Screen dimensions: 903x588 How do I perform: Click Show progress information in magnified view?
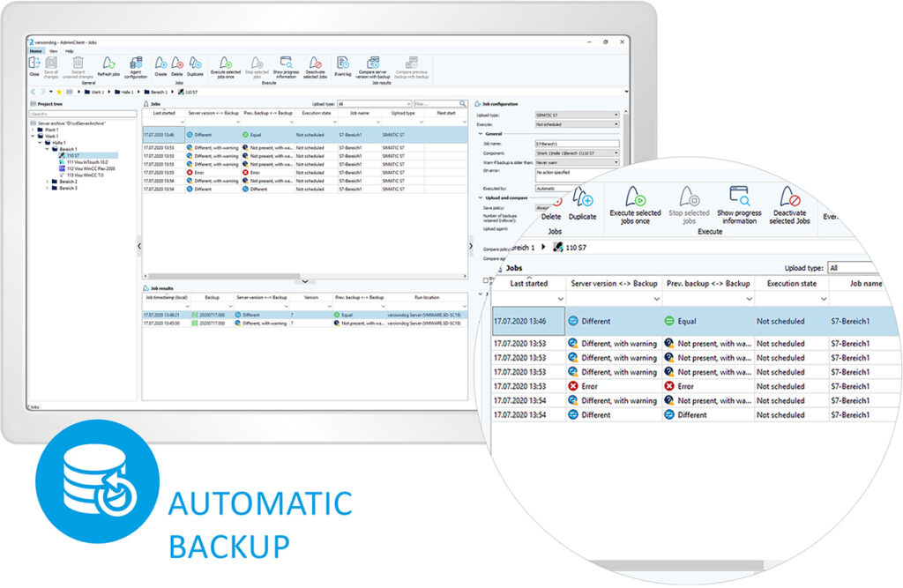[x=738, y=205]
